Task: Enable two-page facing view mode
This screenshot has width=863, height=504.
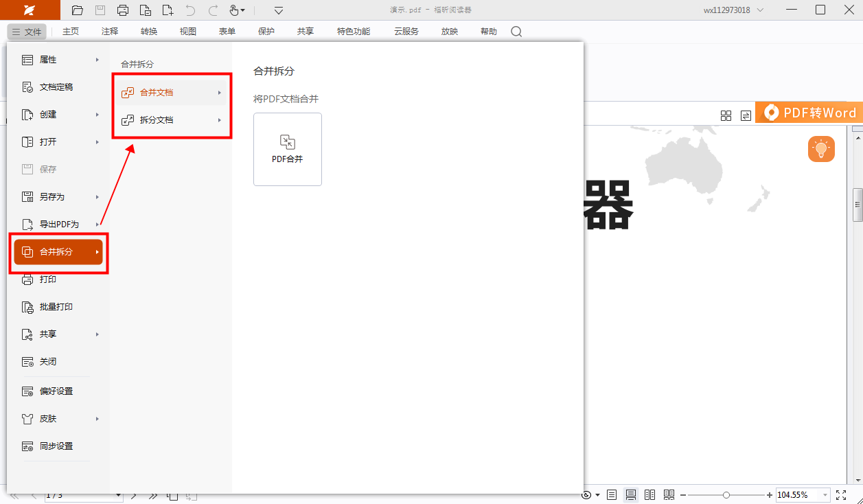Action: (x=649, y=495)
